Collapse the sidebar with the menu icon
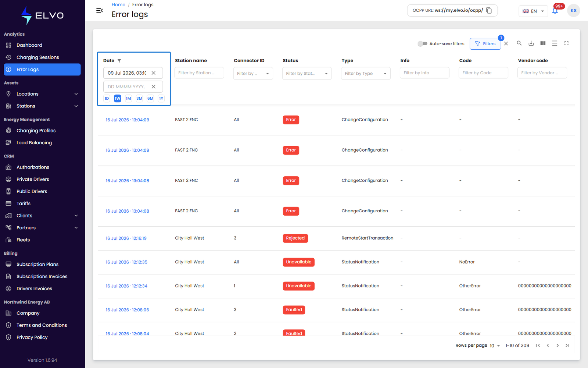The image size is (588, 368). (99, 10)
